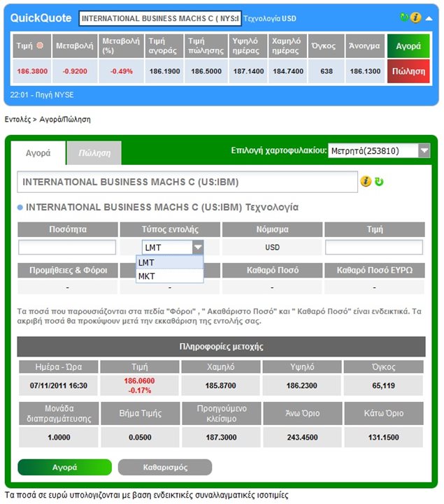Click the green refresh icon beside the stock field
This screenshot has width=444, height=504.
click(380, 182)
